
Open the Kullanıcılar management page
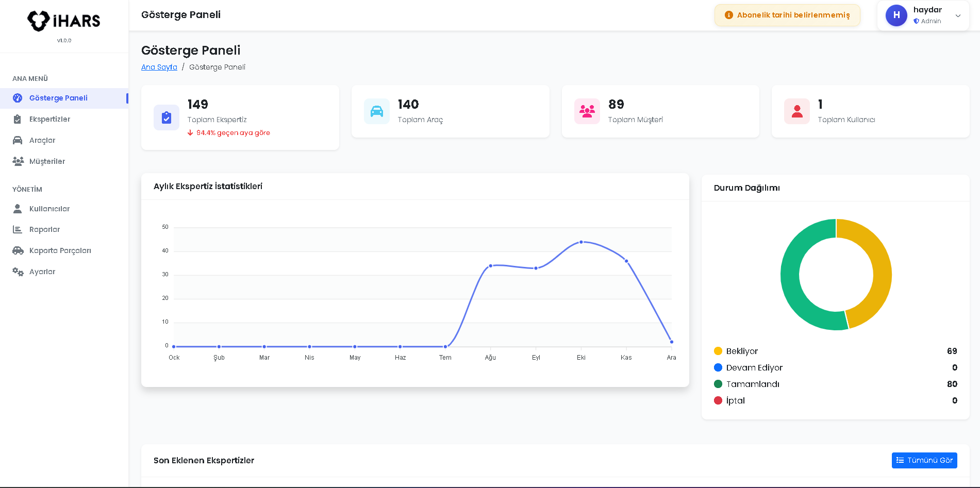tap(49, 209)
